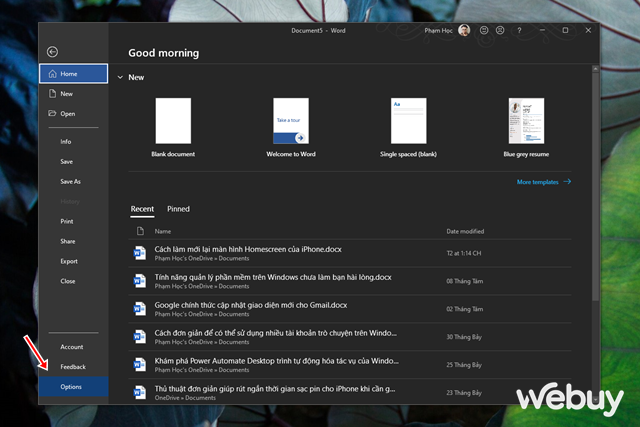Create a Blank document
Screen dimensions: 640x427
pyautogui.click(x=173, y=123)
